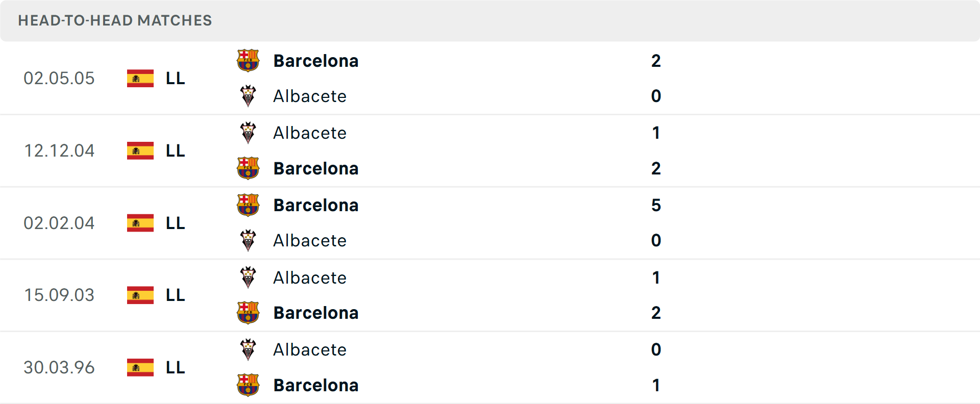Open the Barcelona team name link, top match
The height and width of the screenshot is (404, 980).
tap(316, 60)
